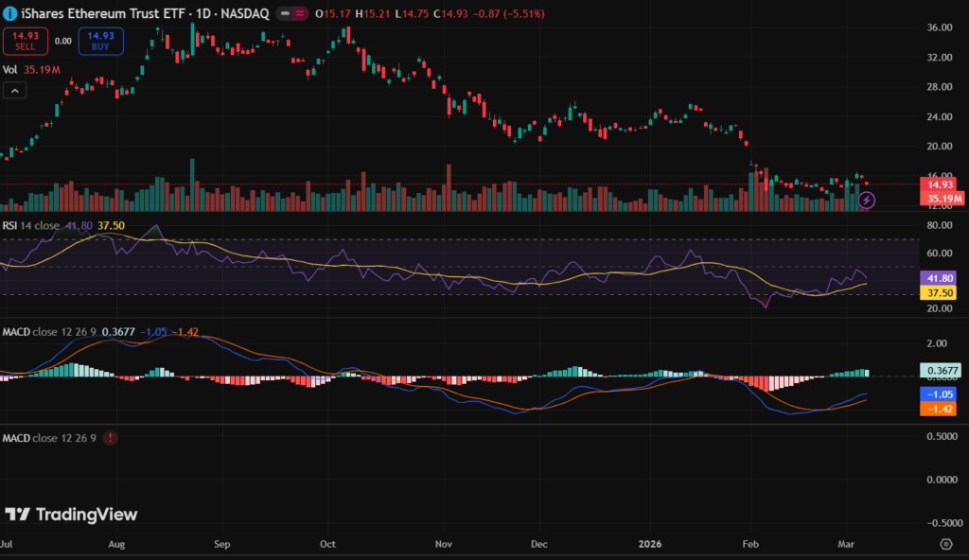Click the wavy lines icon in the header pill
The width and height of the screenshot is (969, 560).
300,14
